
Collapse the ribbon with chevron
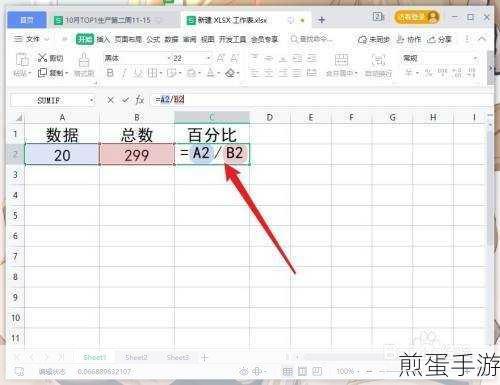[x=482, y=39]
